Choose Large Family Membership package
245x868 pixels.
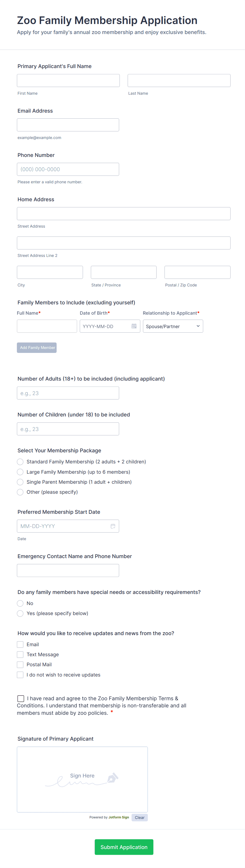coord(20,472)
